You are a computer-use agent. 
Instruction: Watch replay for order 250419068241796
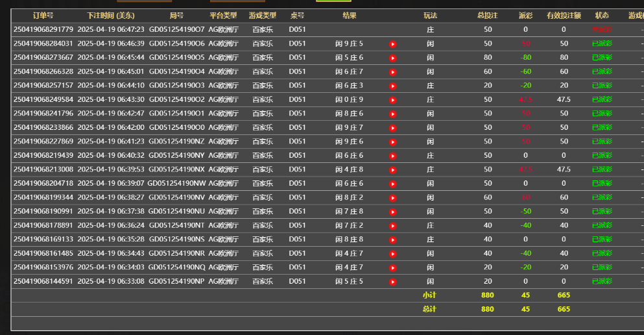pos(392,114)
